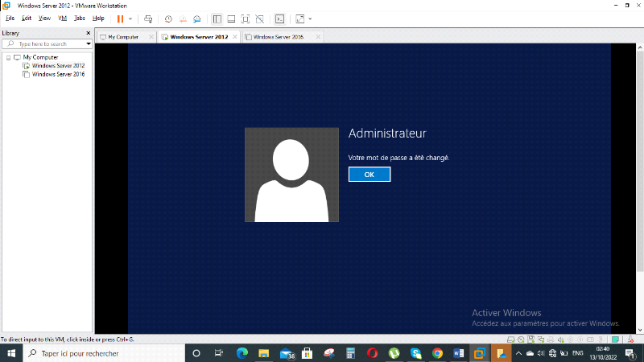Toggle the library sidebar view icon
644x362 pixels.
point(217,18)
